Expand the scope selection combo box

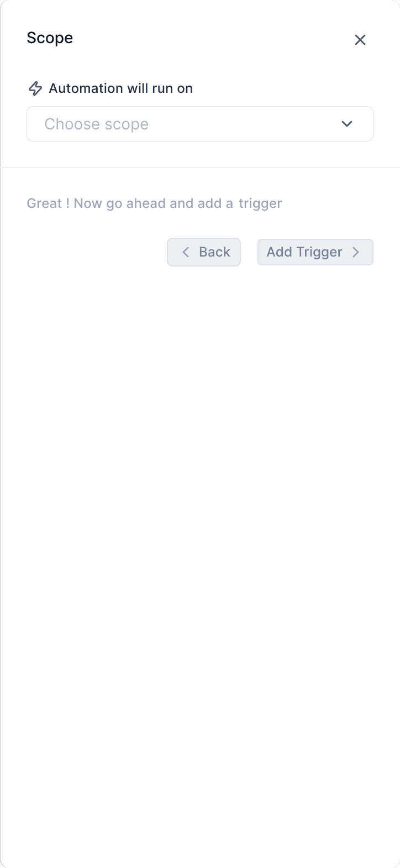200,124
